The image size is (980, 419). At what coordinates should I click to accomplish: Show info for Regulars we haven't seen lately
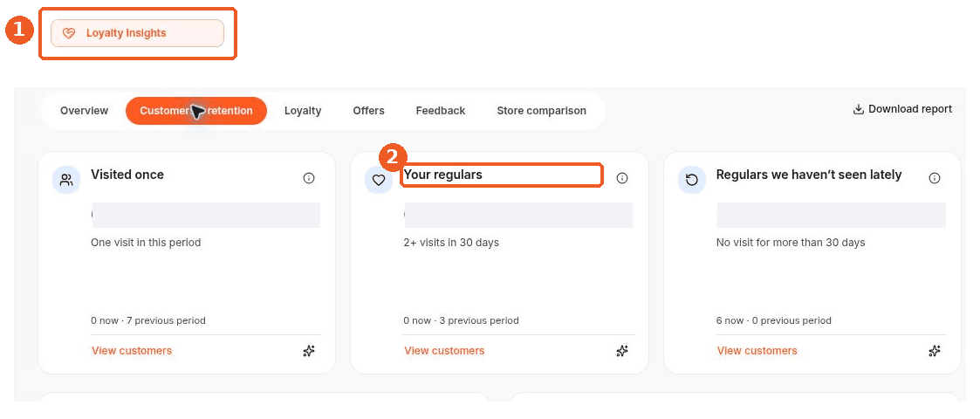[935, 178]
